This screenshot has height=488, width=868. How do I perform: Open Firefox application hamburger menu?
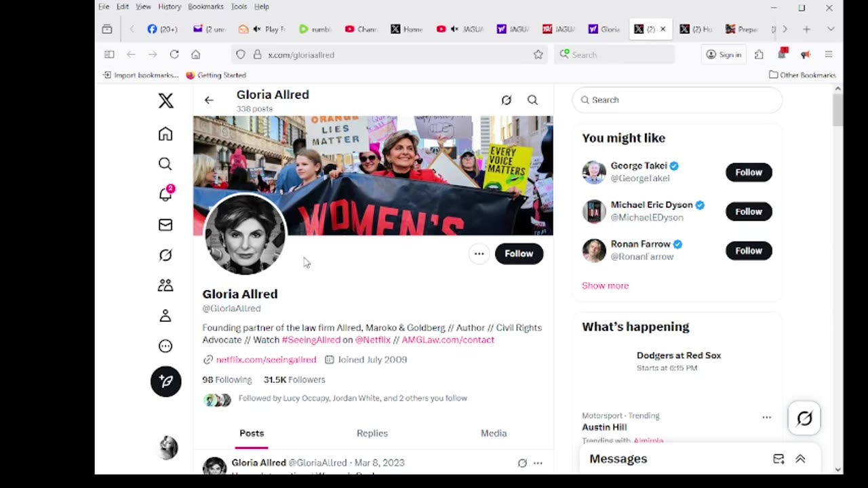point(828,54)
